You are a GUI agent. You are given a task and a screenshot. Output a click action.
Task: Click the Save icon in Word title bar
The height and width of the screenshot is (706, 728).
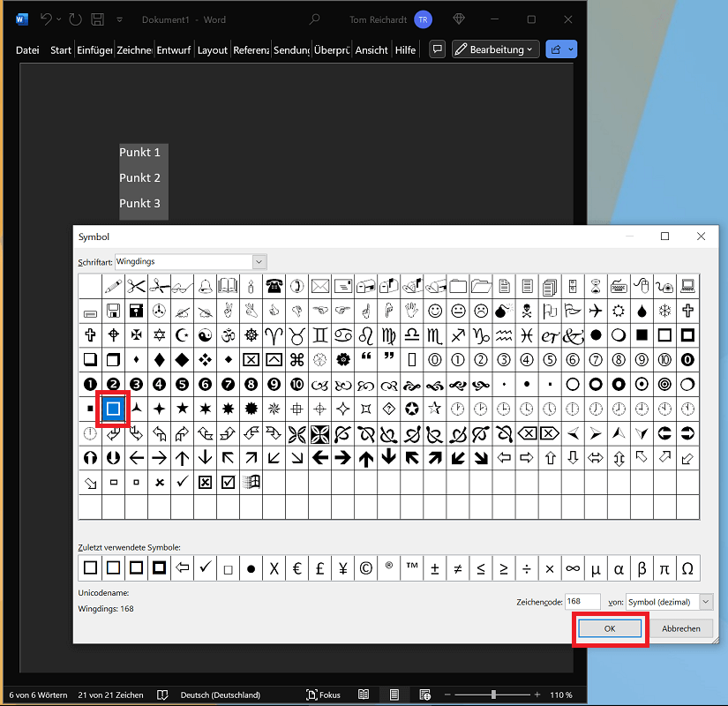click(x=97, y=19)
